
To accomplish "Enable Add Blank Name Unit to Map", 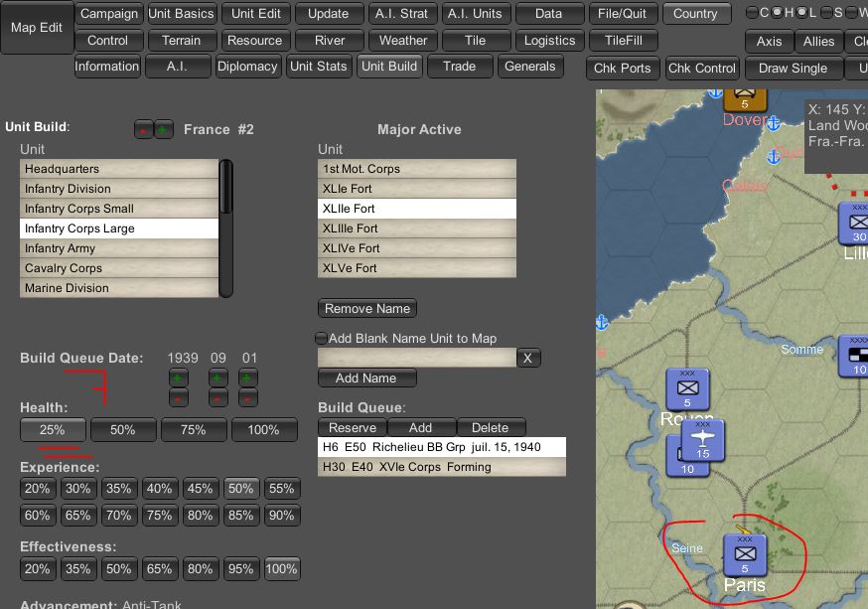I will [321, 338].
